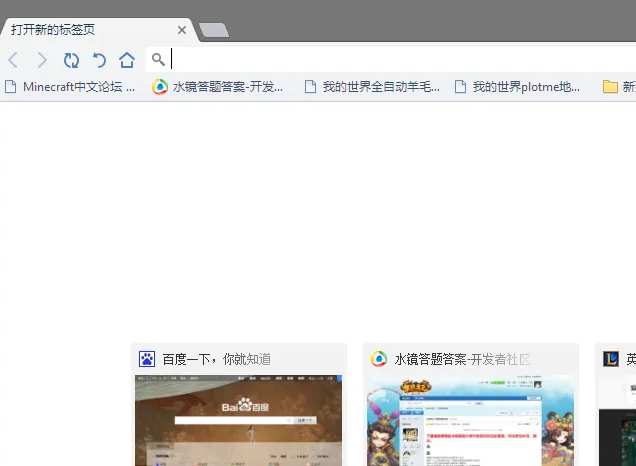Open the 水镜答题答案-开发者社区 tile title
636x466 pixels.
pyautogui.click(x=462, y=359)
